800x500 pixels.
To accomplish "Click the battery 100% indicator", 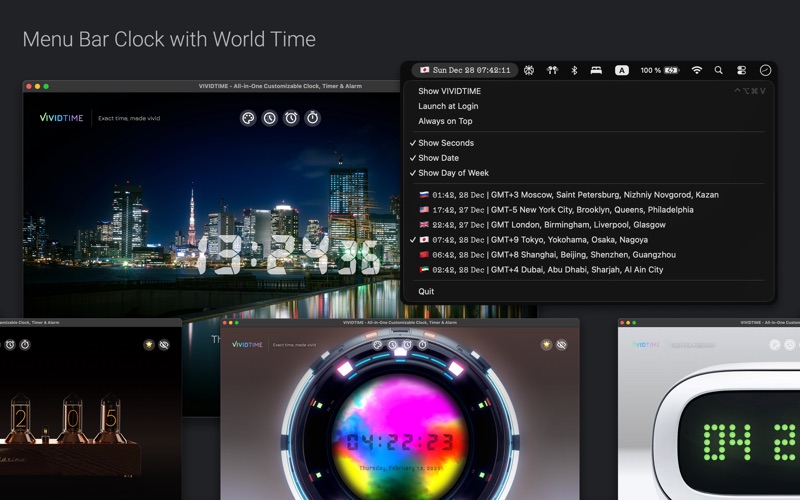I will (x=660, y=70).
